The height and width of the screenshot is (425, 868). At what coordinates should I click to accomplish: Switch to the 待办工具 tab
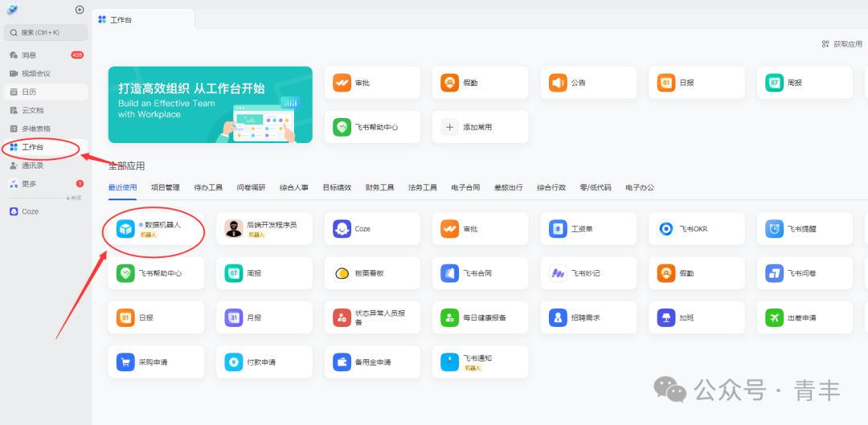point(208,188)
